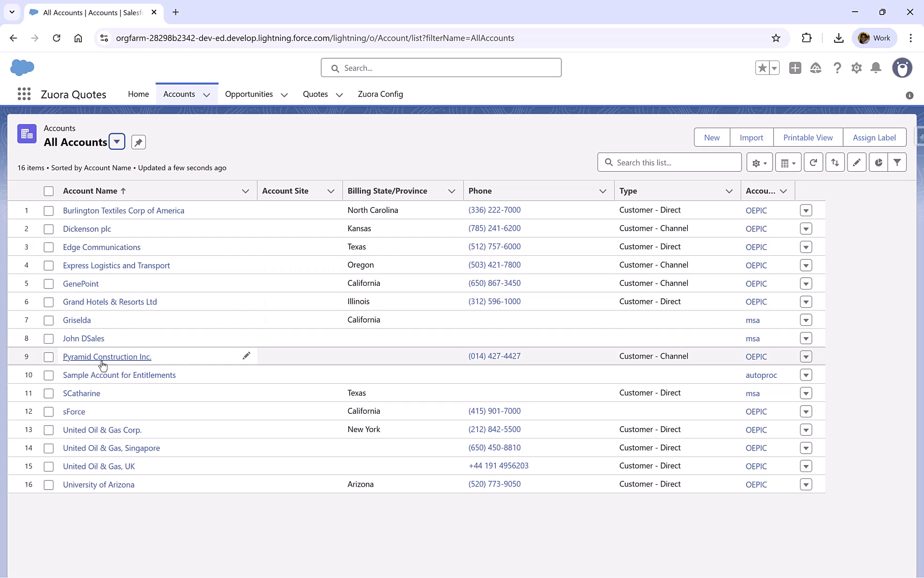Open the row actions menu for GenePoint
The width and height of the screenshot is (924, 578).
click(806, 283)
